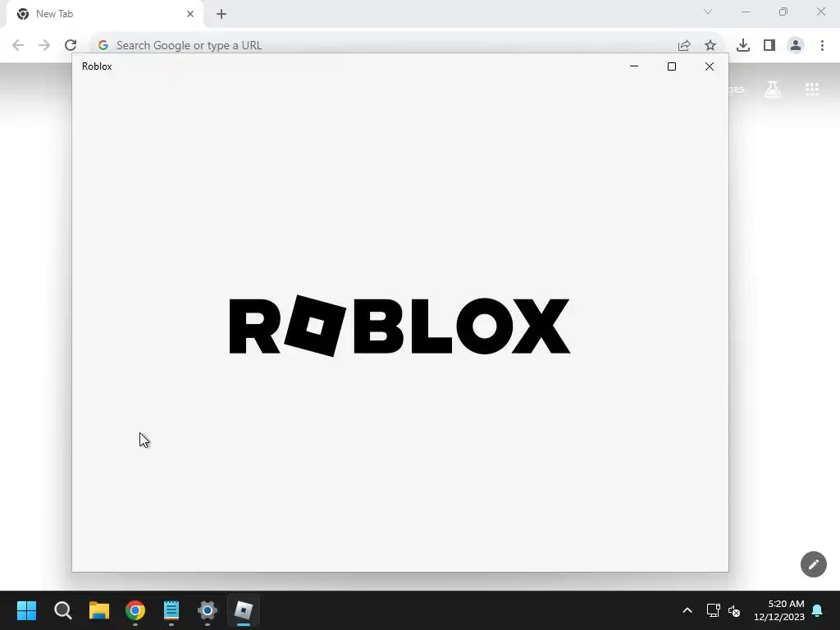Open the Notepad taskbar icon

(171, 610)
